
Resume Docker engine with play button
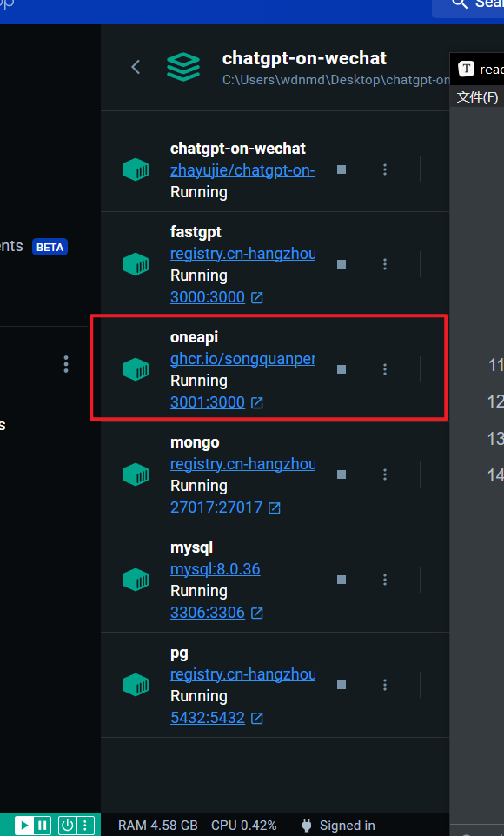(x=24, y=826)
